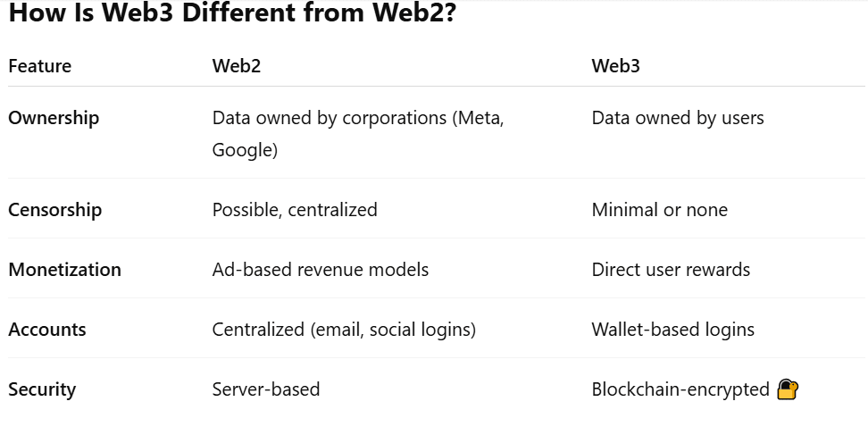868x435 pixels.
Task: Click the Web3 column header
Action: pos(616,66)
